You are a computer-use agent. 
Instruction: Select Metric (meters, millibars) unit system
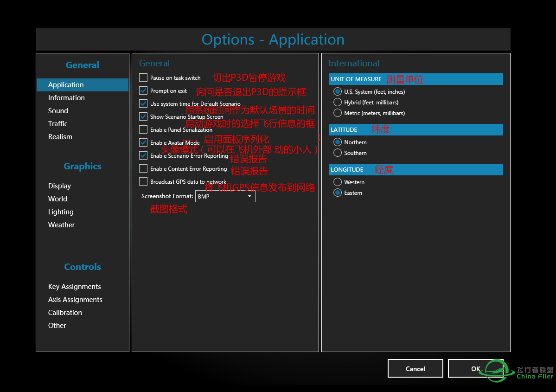[x=337, y=113]
